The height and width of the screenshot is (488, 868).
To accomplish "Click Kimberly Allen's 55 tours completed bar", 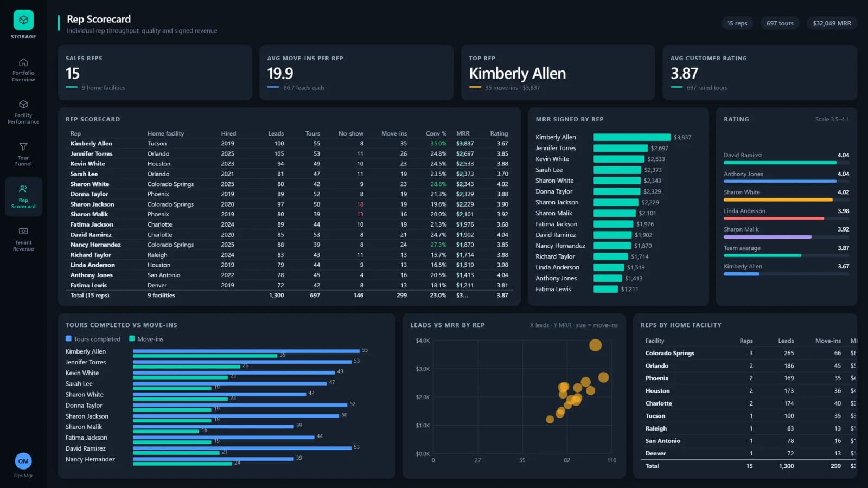I will [x=246, y=351].
